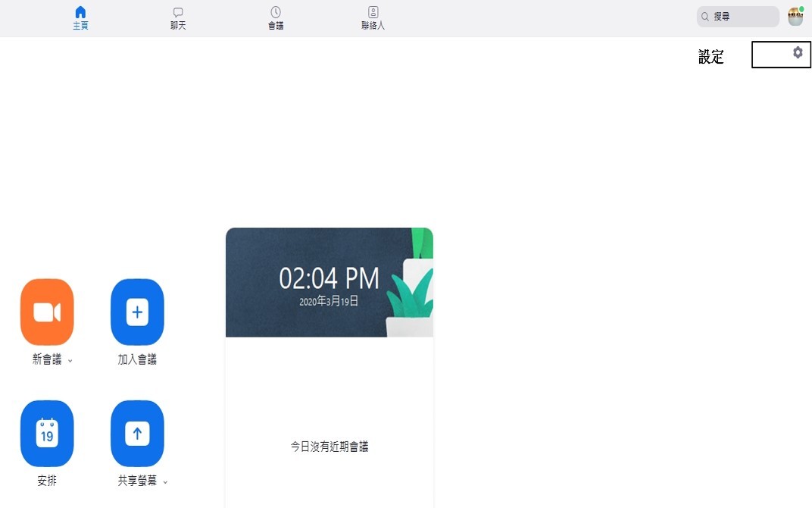The image size is (812, 508).
Task: Click the 共享螢幕 share screen icon
Action: click(137, 434)
